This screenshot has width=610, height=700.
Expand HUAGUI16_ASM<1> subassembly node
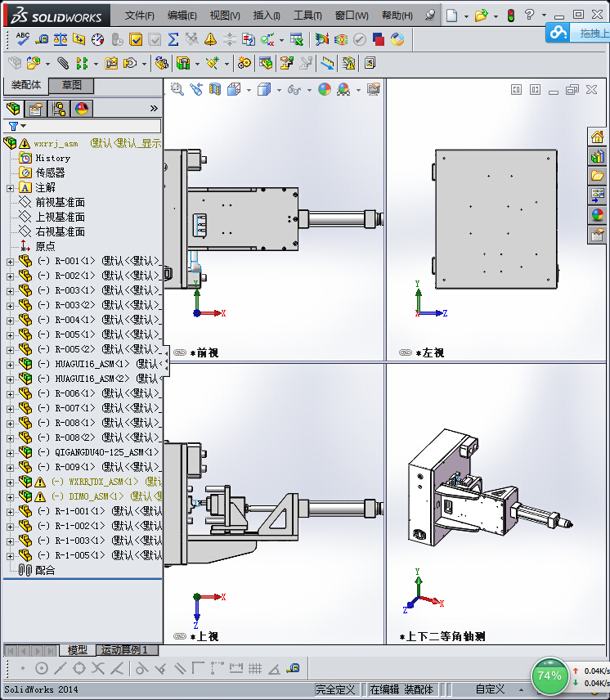11,365
